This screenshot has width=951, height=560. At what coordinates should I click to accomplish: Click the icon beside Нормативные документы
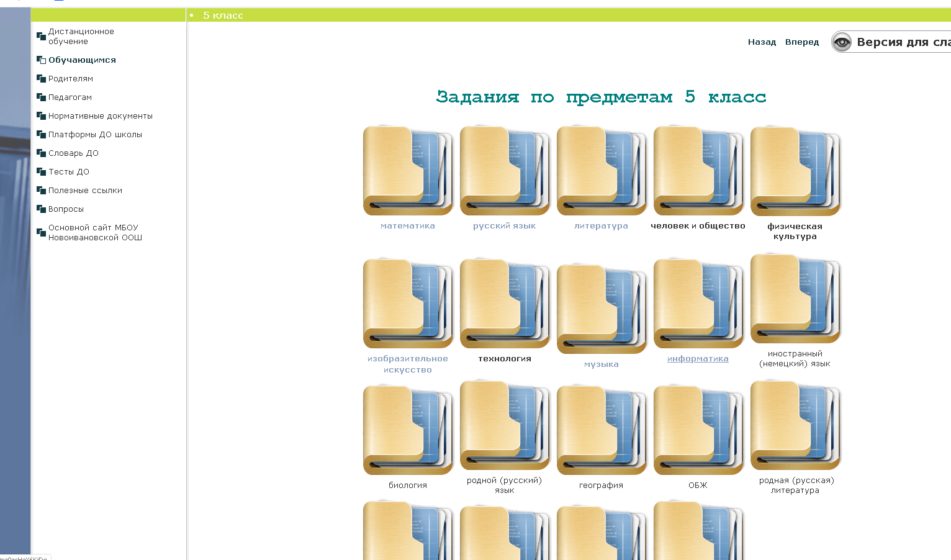(x=41, y=115)
